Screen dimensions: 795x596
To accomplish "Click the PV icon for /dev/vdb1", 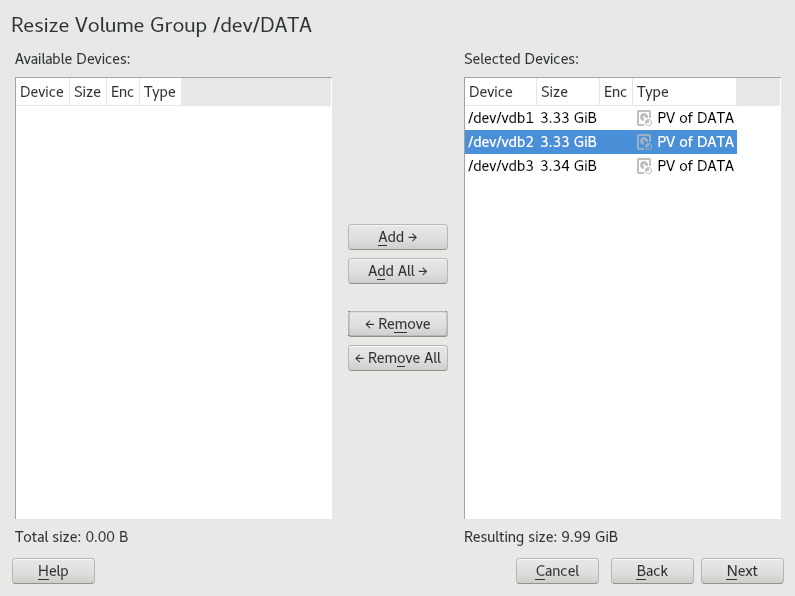I will pos(645,118).
